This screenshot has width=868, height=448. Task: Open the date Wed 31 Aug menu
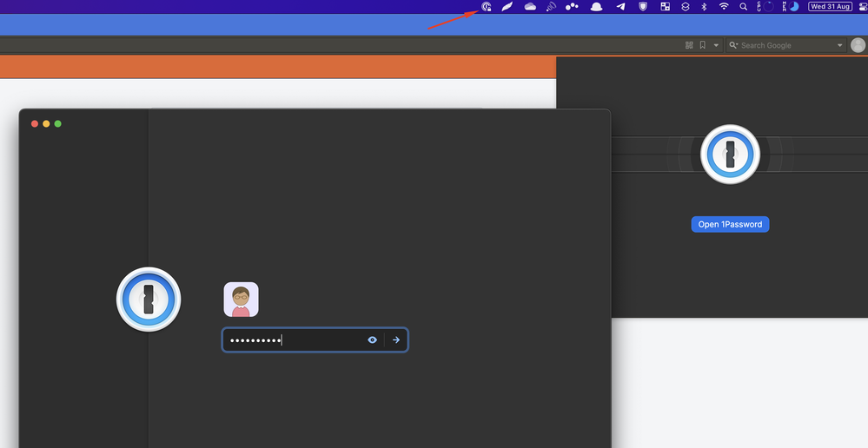830,7
